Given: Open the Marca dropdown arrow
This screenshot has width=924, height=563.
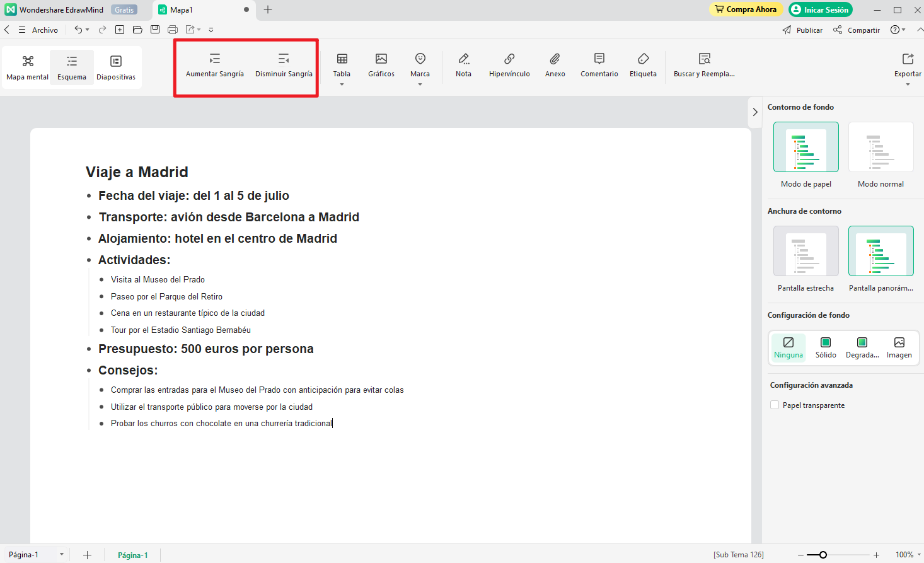Looking at the screenshot, I should point(420,84).
